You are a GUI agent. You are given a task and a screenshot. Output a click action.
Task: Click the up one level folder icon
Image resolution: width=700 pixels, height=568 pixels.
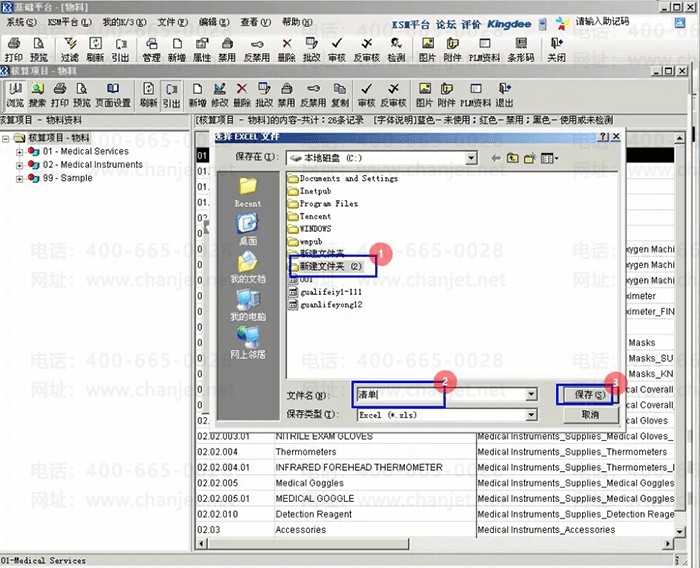click(x=512, y=158)
